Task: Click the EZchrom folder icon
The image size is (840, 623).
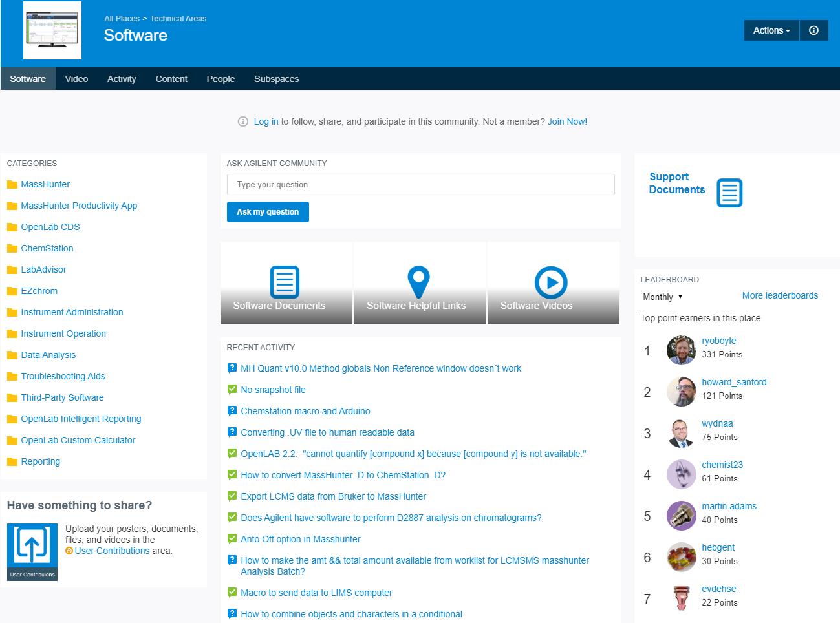Action: [x=12, y=291]
